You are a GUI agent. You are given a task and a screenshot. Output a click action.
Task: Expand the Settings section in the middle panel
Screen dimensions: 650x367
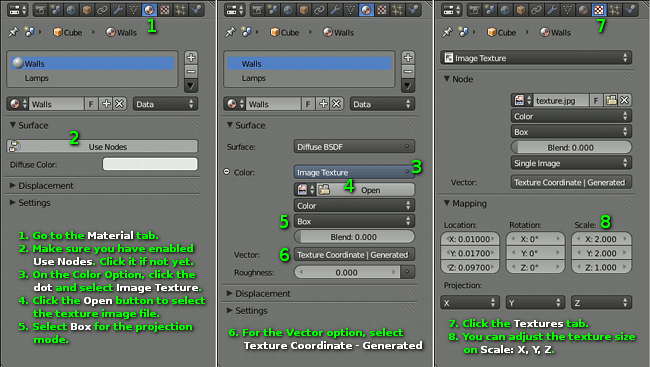247,311
